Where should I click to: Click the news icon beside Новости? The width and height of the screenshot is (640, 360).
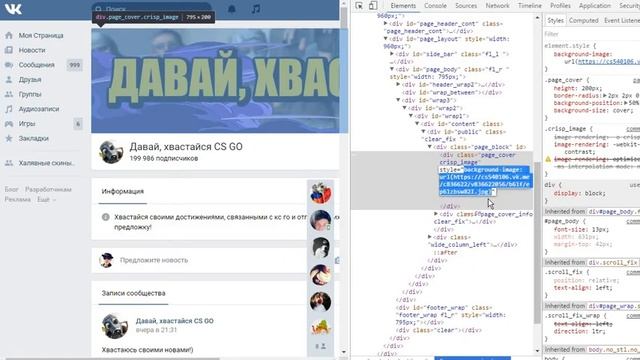tap(9, 50)
